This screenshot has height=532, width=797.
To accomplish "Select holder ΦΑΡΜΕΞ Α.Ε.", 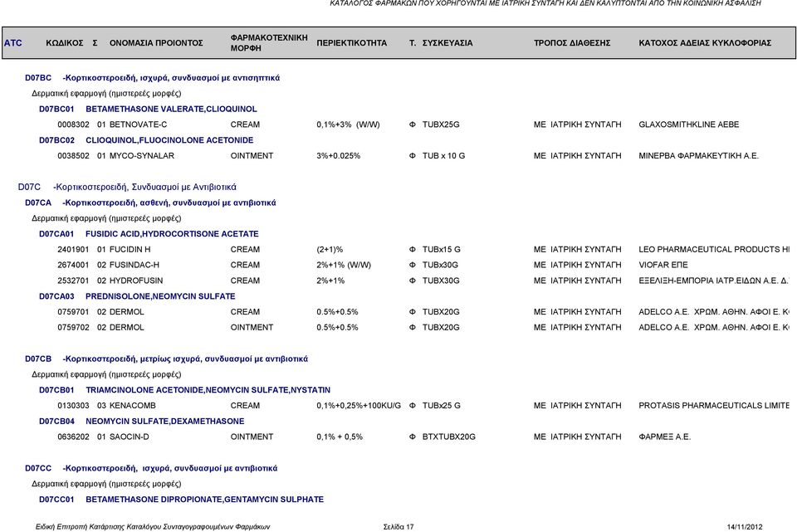I will (x=664, y=437).
